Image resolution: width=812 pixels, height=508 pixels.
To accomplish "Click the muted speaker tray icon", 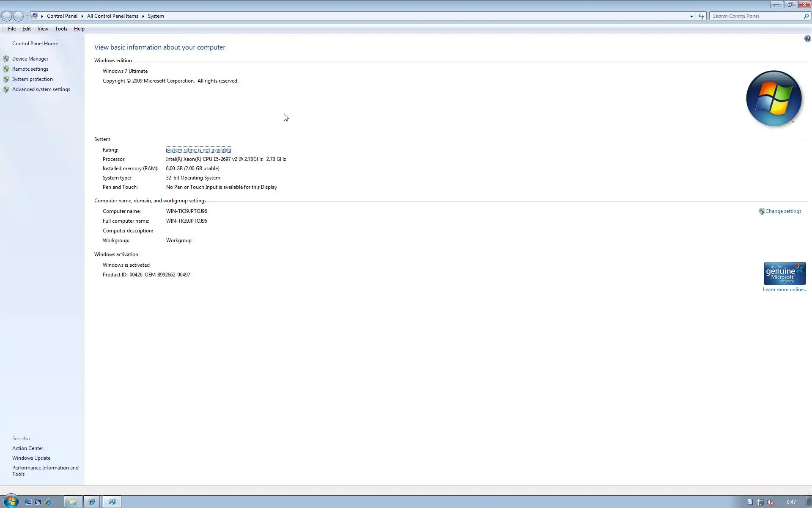I will click(x=771, y=502).
